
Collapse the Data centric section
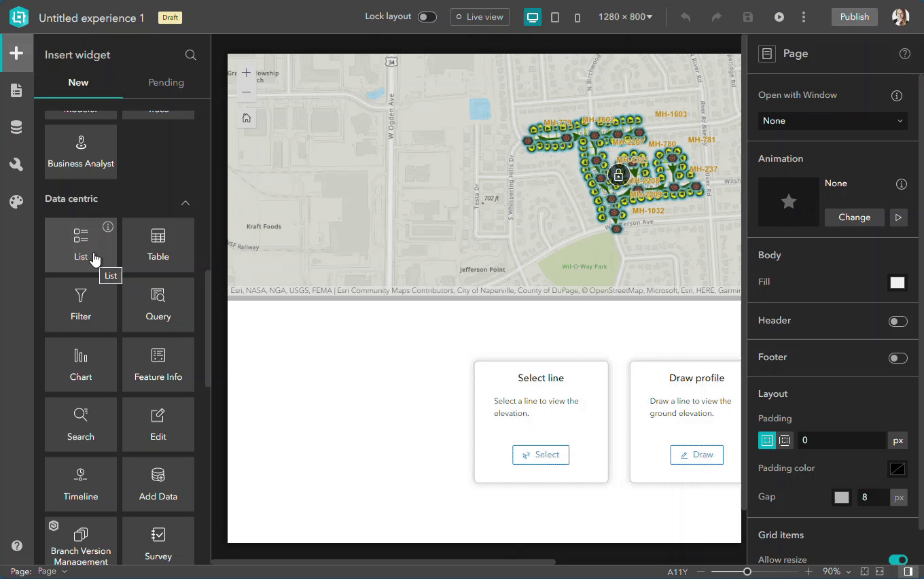[185, 203]
